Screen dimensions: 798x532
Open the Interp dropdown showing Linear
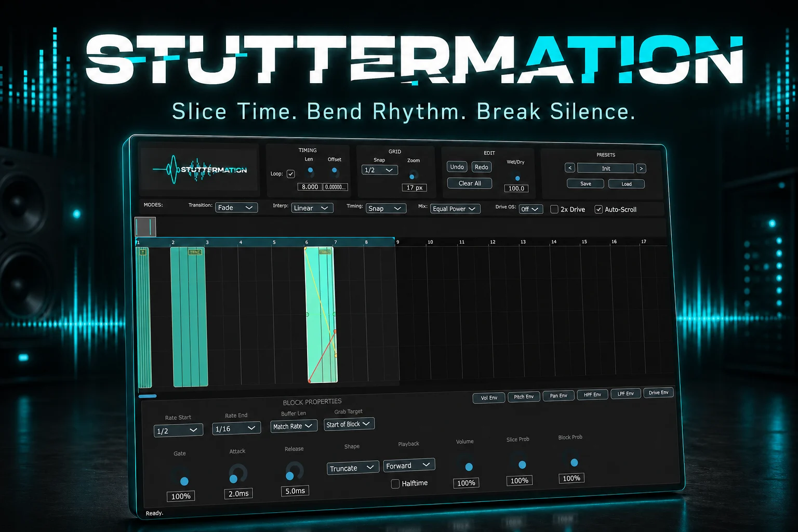click(312, 208)
